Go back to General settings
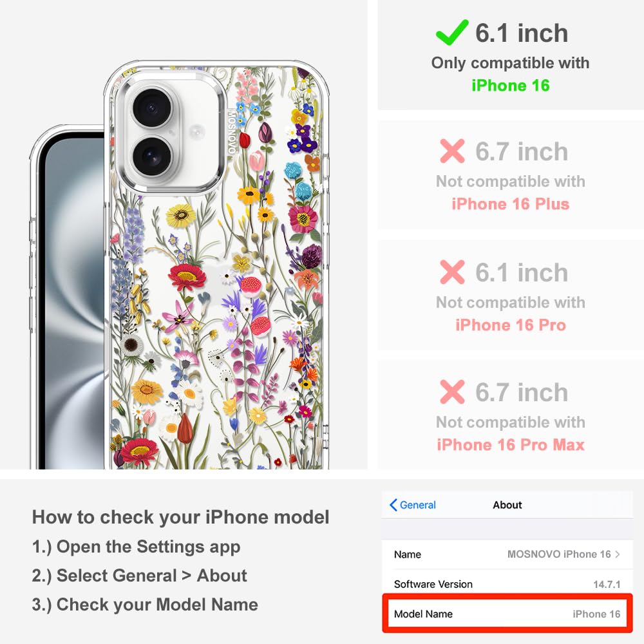This screenshot has width=644, height=644. tap(413, 505)
